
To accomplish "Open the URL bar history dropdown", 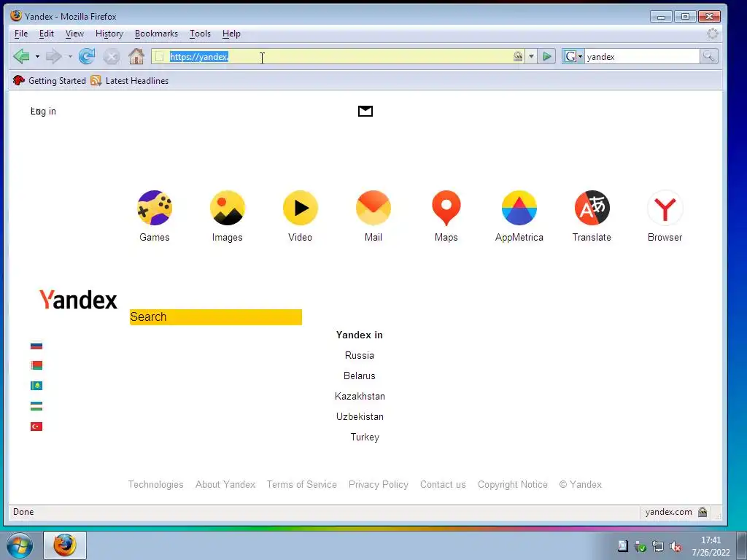I will pyautogui.click(x=531, y=57).
